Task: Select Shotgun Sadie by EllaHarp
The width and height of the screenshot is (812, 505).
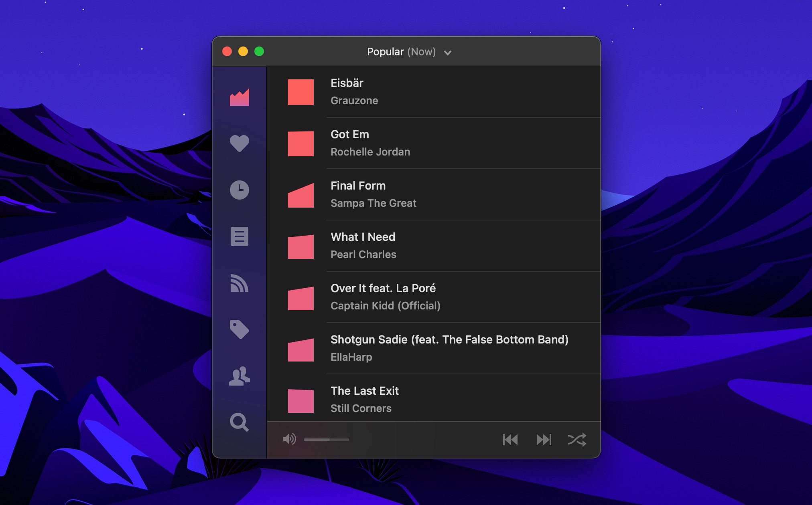Action: coord(449,339)
